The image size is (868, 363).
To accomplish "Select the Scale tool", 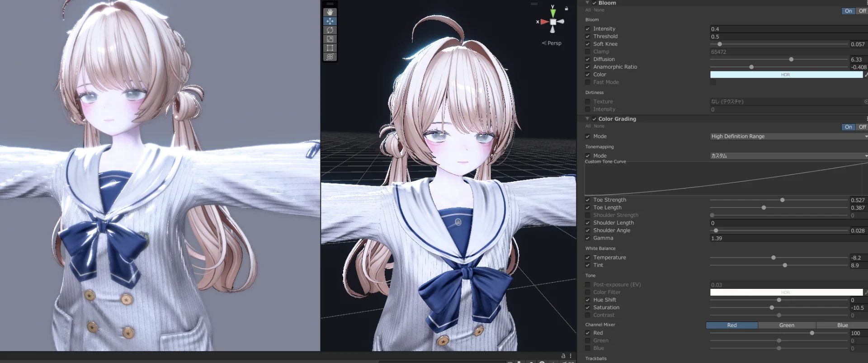I will [x=330, y=39].
